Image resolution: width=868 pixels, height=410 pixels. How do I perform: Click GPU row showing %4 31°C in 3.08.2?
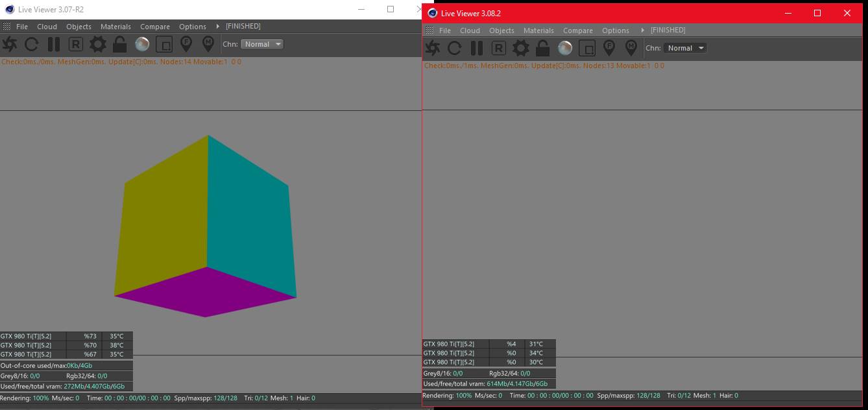click(489, 344)
